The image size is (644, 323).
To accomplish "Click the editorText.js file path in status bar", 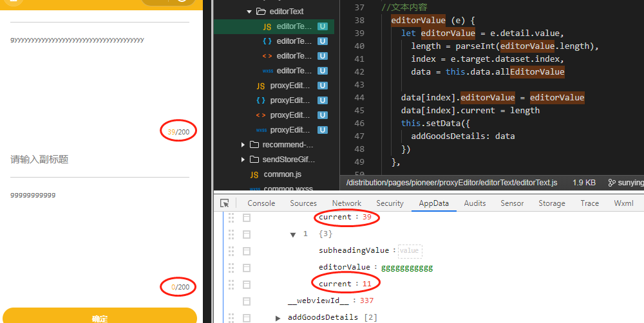I will (452, 183).
